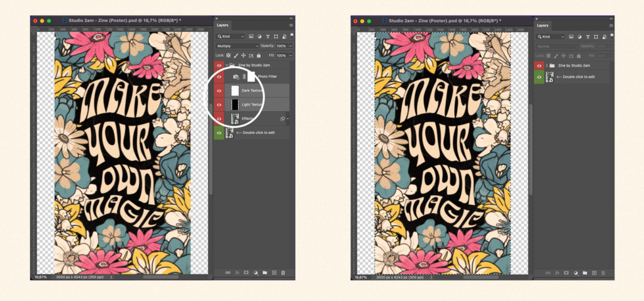Add layer style fx in left panel
Viewport: 644px width, 301px height.
237,273
